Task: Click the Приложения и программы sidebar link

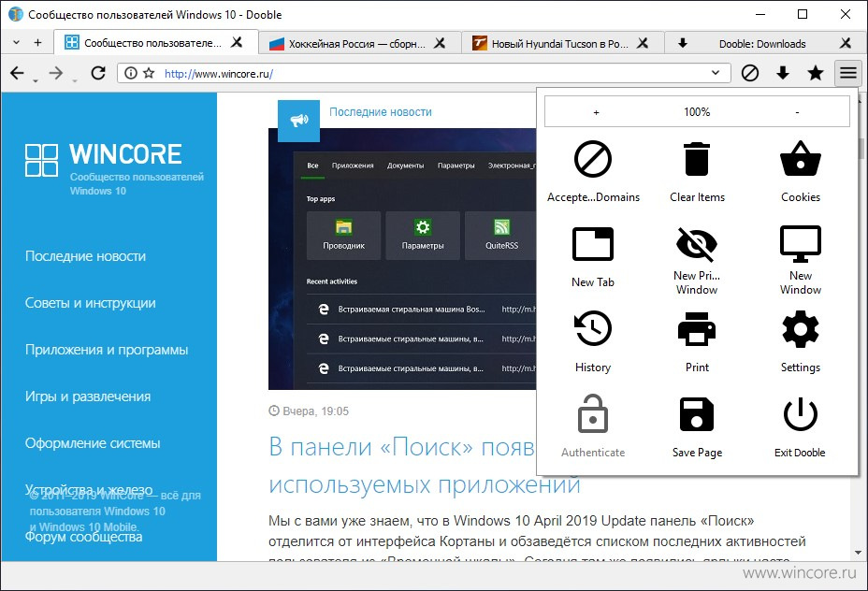Action: [x=107, y=350]
